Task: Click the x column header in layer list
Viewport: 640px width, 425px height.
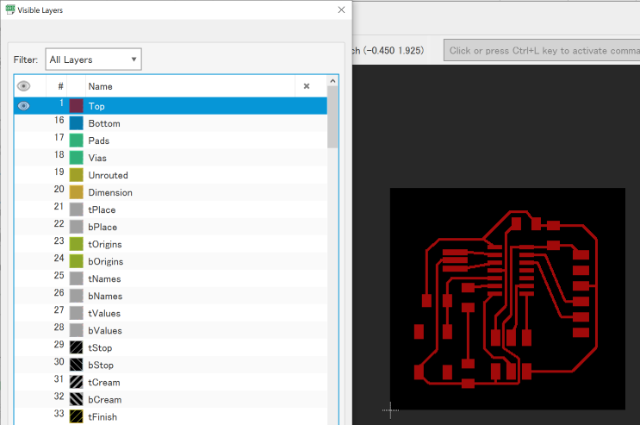Action: [307, 86]
